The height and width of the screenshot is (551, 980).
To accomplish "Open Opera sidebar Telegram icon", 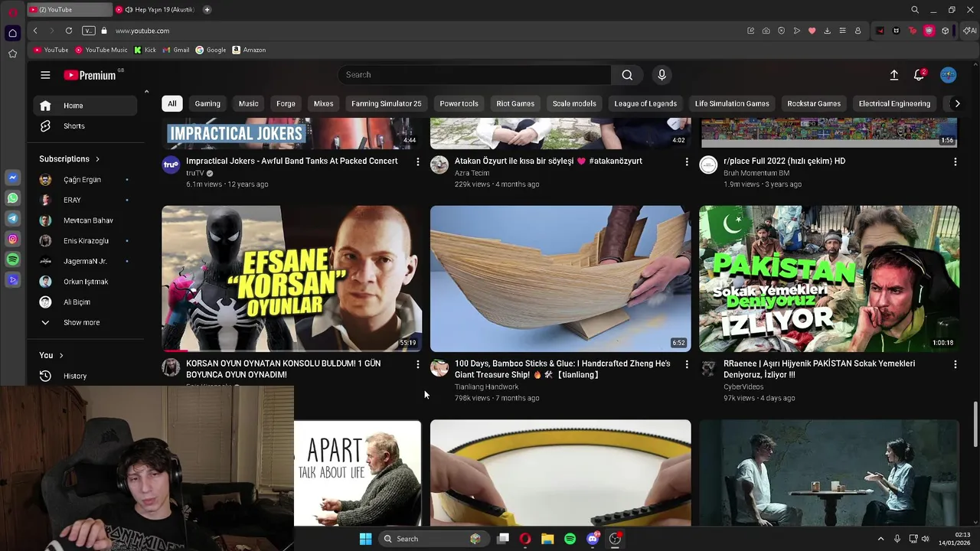I will click(12, 219).
